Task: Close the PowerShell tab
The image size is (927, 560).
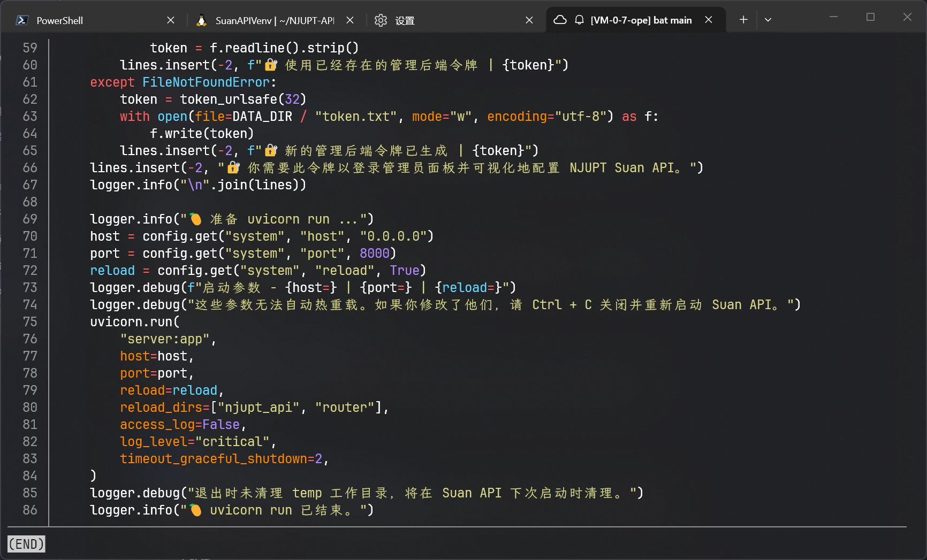Action: point(171,20)
